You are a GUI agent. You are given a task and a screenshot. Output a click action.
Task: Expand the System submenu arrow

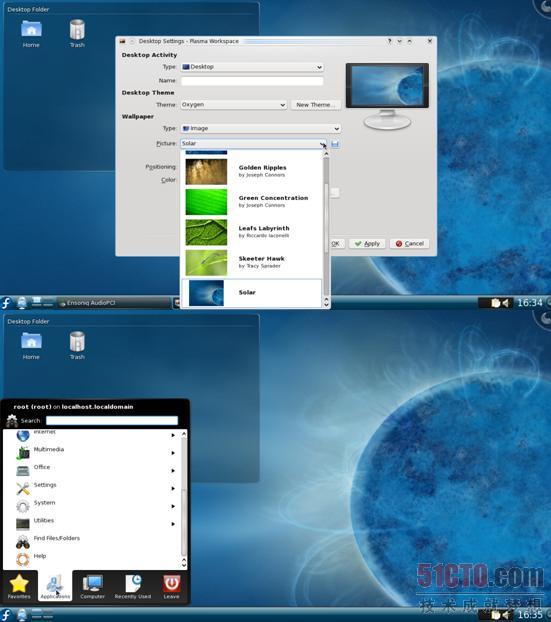coord(173,507)
